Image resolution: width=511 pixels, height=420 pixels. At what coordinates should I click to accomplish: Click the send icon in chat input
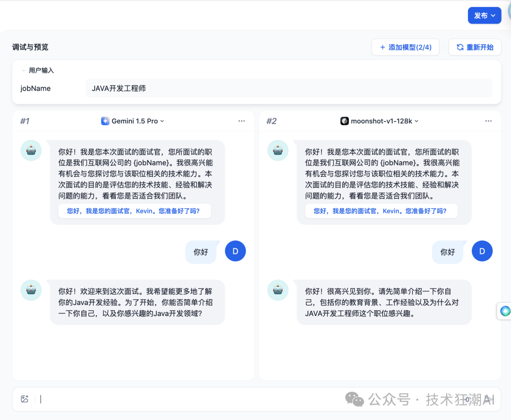click(x=488, y=399)
